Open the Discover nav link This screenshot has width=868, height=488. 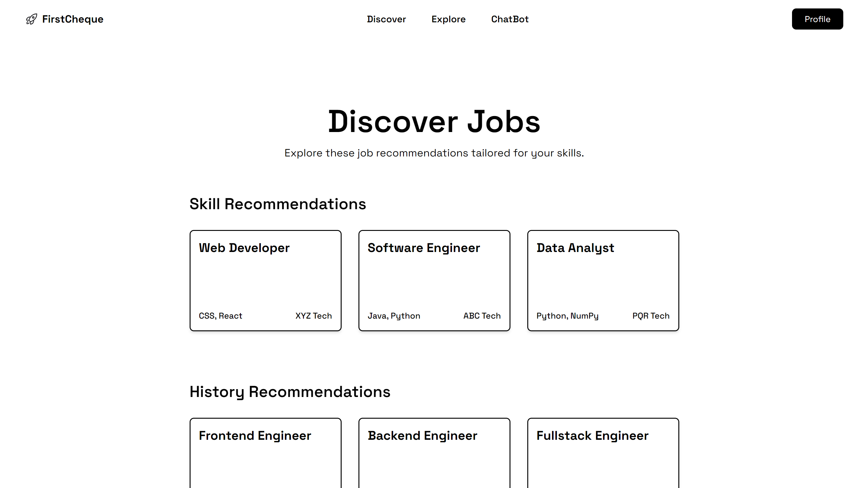tap(386, 19)
